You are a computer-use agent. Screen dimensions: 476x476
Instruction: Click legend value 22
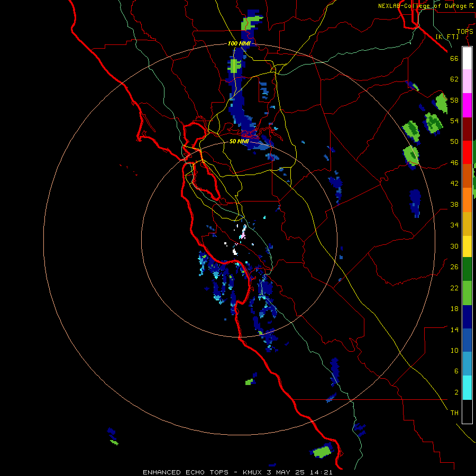pos(454,288)
